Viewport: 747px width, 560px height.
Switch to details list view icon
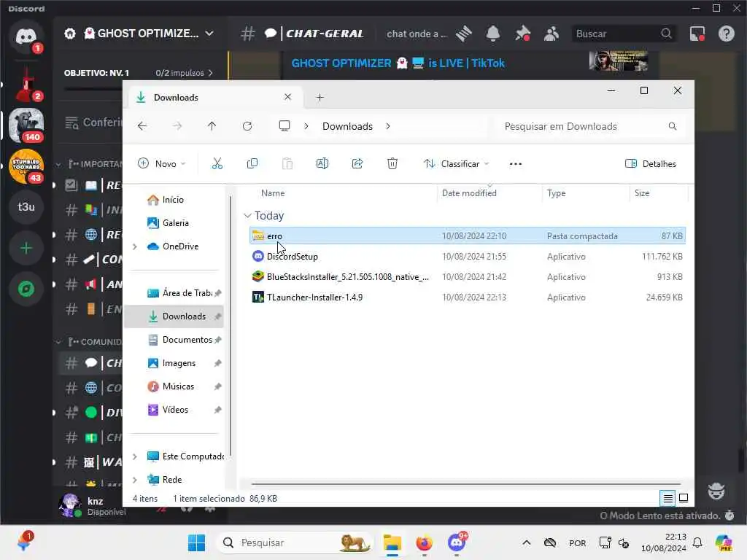(x=668, y=499)
